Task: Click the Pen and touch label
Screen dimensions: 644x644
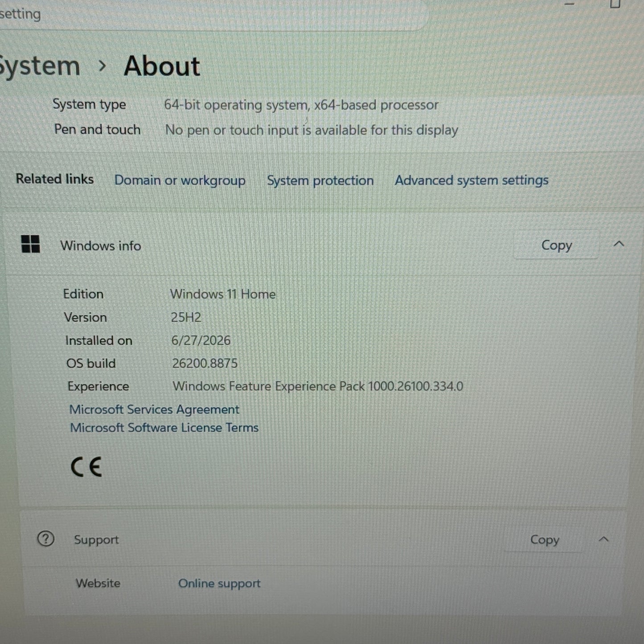Action: tap(97, 129)
